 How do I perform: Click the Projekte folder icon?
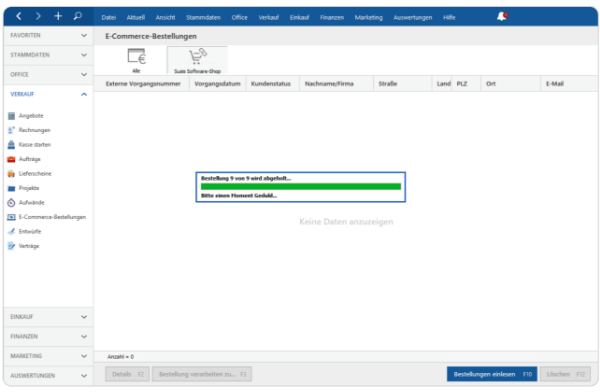[11, 188]
